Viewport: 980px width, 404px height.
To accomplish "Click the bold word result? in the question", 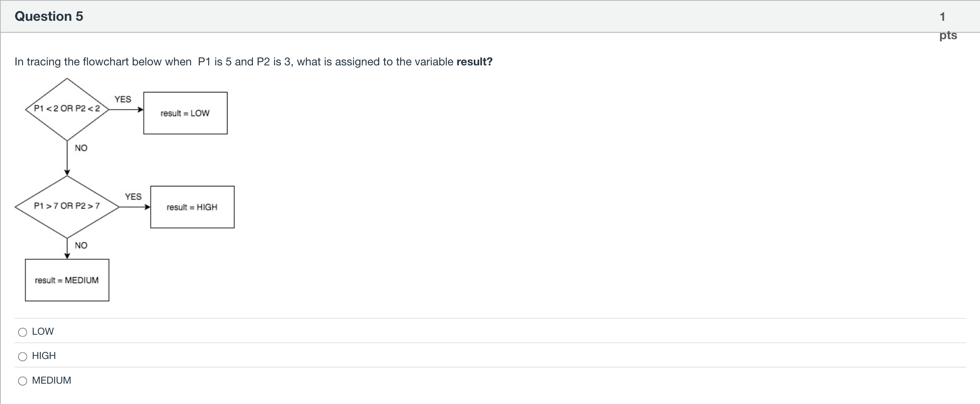I will (475, 62).
